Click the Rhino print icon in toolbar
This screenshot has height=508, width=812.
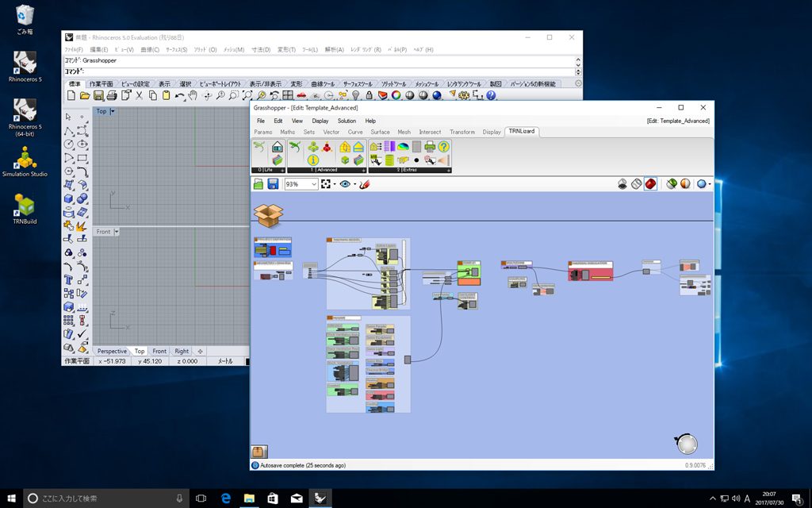click(x=112, y=95)
